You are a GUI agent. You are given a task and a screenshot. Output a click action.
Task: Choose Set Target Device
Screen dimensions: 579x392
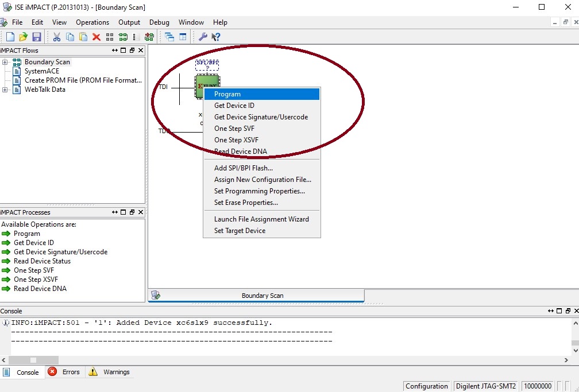pos(262,230)
